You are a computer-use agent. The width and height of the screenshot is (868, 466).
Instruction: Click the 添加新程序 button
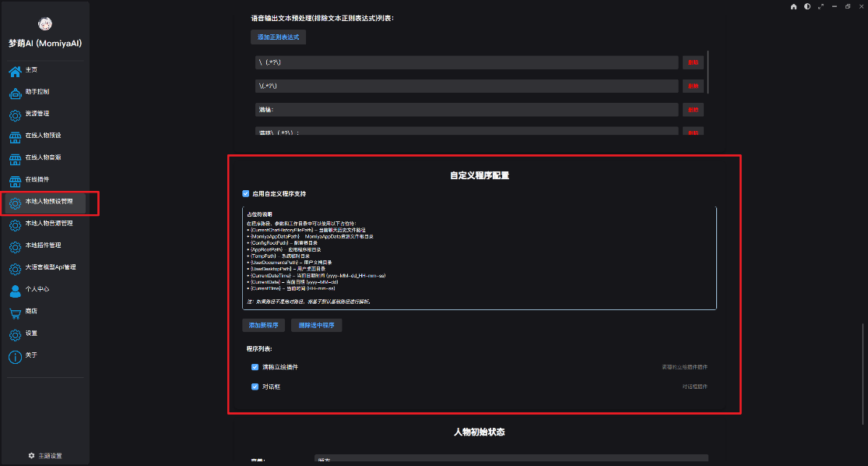tap(263, 325)
